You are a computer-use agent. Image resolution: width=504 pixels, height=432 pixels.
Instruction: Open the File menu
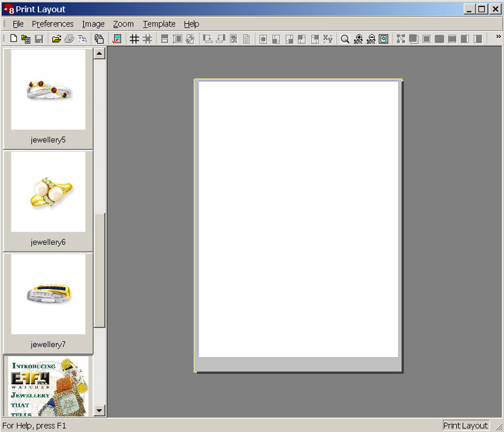[18, 24]
